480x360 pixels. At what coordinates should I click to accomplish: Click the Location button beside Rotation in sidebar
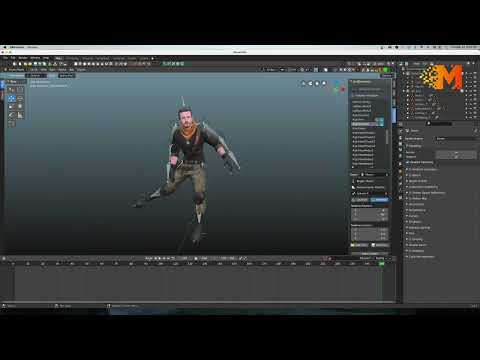click(x=361, y=200)
